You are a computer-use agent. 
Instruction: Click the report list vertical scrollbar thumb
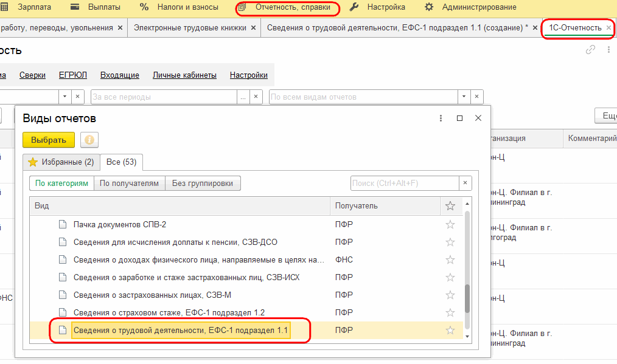click(467, 299)
